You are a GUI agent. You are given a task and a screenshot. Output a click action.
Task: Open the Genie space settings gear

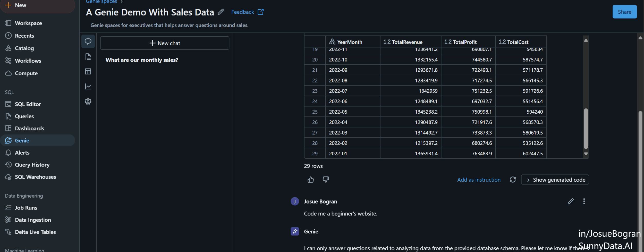pyautogui.click(x=88, y=101)
